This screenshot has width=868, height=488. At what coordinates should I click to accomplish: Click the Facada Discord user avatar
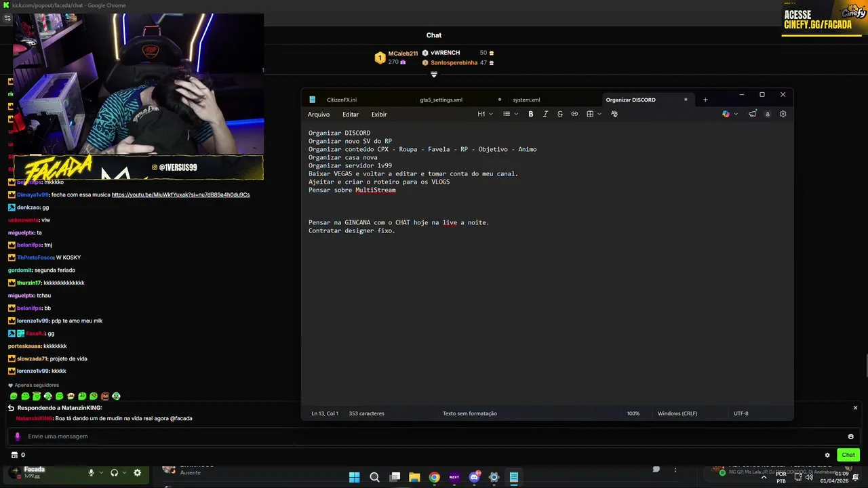pyautogui.click(x=15, y=472)
